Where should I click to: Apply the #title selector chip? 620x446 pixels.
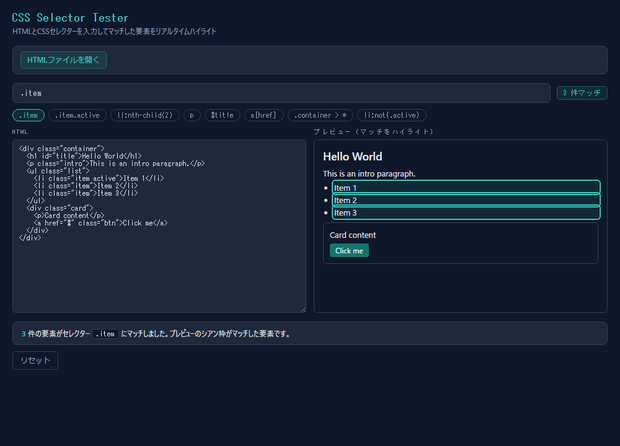pyautogui.click(x=222, y=115)
